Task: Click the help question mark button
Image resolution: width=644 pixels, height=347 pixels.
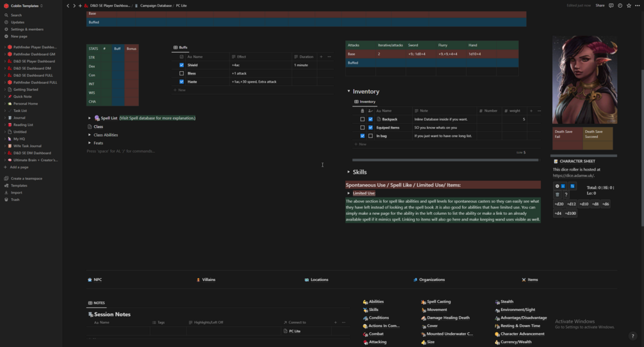Action: tap(632, 336)
